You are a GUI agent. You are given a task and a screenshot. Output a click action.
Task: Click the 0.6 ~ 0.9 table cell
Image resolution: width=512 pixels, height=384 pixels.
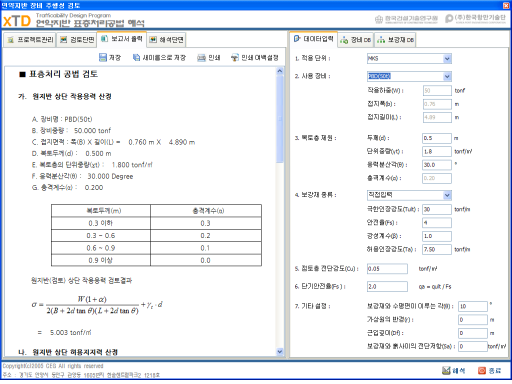101,248
